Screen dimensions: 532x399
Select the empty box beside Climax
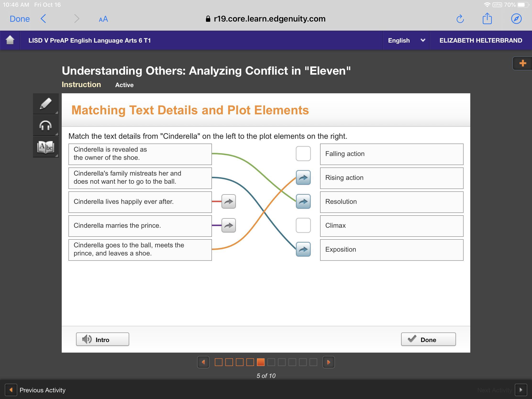pyautogui.click(x=303, y=225)
